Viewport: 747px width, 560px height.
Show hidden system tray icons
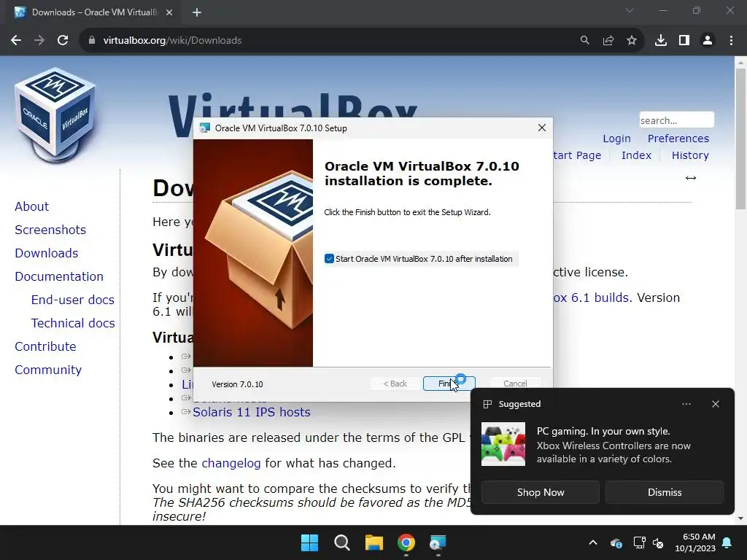[x=592, y=542]
